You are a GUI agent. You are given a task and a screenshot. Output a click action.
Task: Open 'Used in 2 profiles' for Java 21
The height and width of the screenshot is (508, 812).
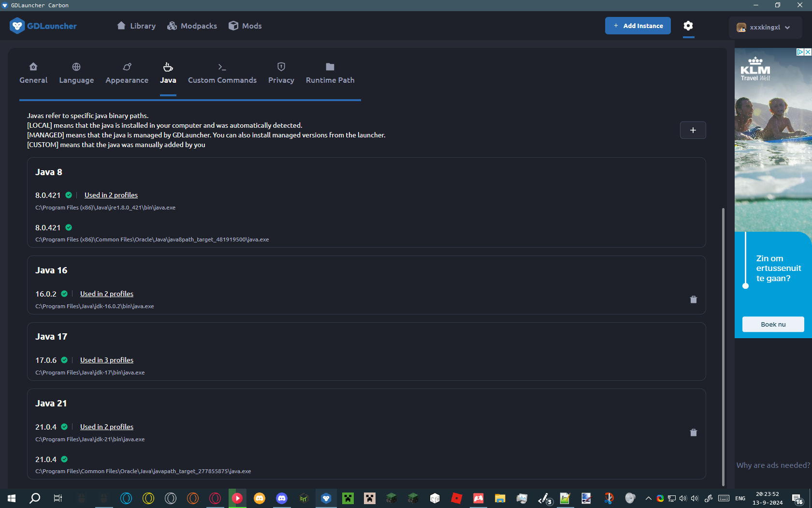107,427
